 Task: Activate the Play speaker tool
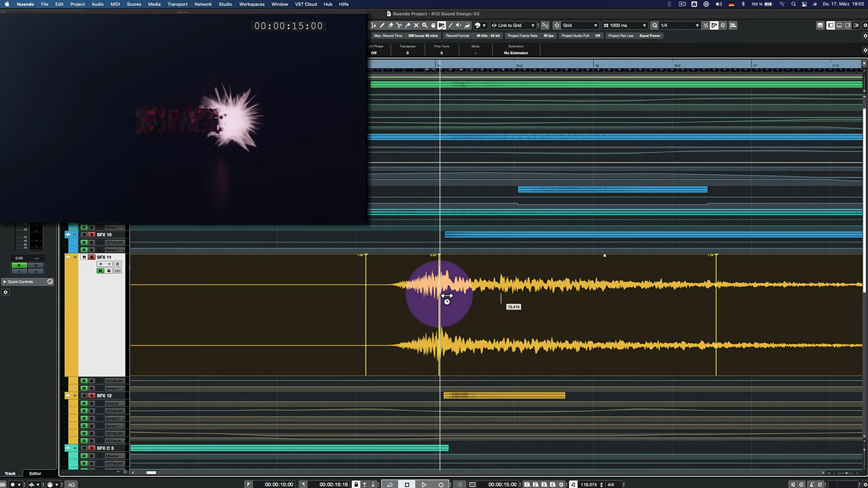[x=459, y=25]
